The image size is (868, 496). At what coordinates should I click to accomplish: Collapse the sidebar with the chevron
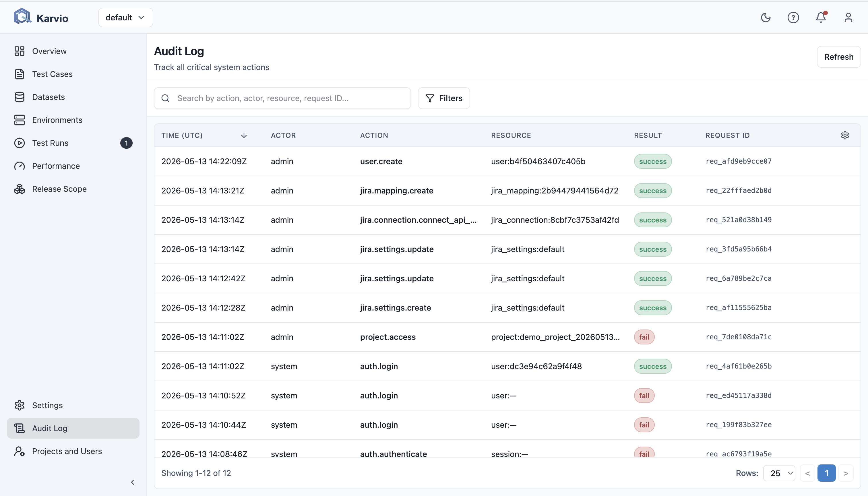(133, 483)
